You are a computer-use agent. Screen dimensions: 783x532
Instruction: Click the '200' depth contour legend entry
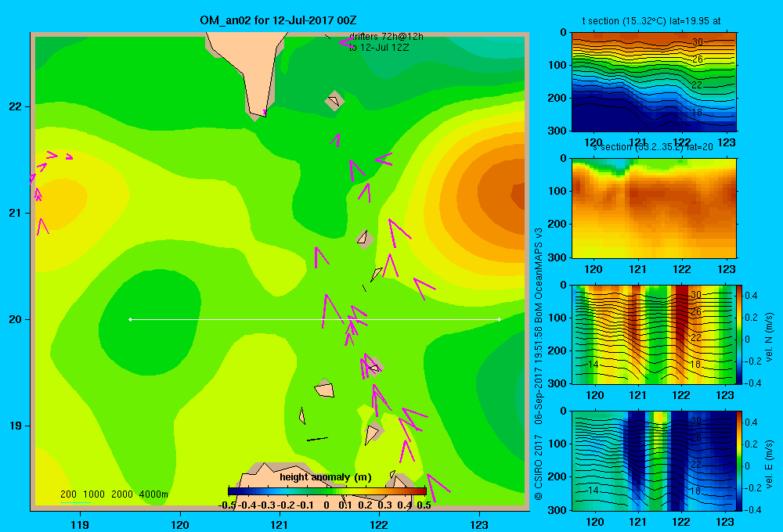tap(68, 494)
